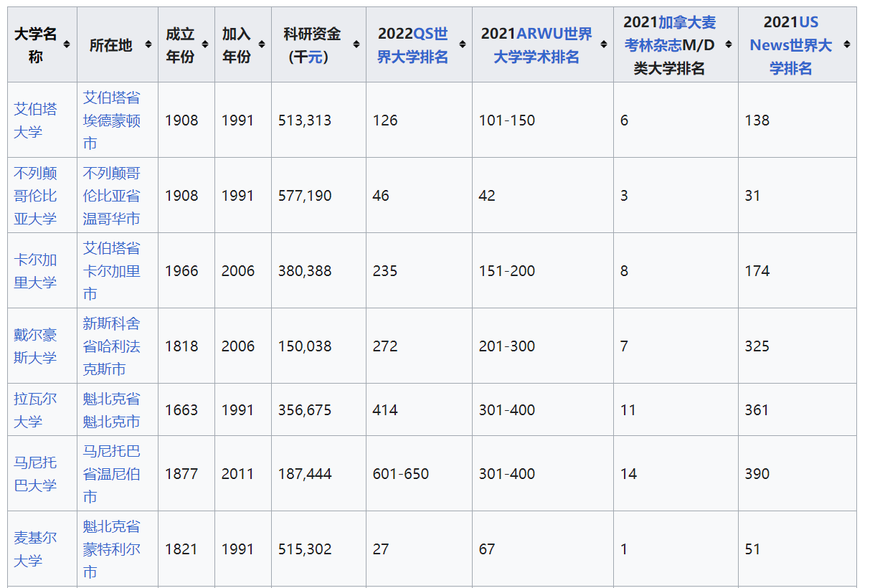Screen dimensions: 880x588
Task: Open the 艾伯塔大学 link
Action: 35,120
